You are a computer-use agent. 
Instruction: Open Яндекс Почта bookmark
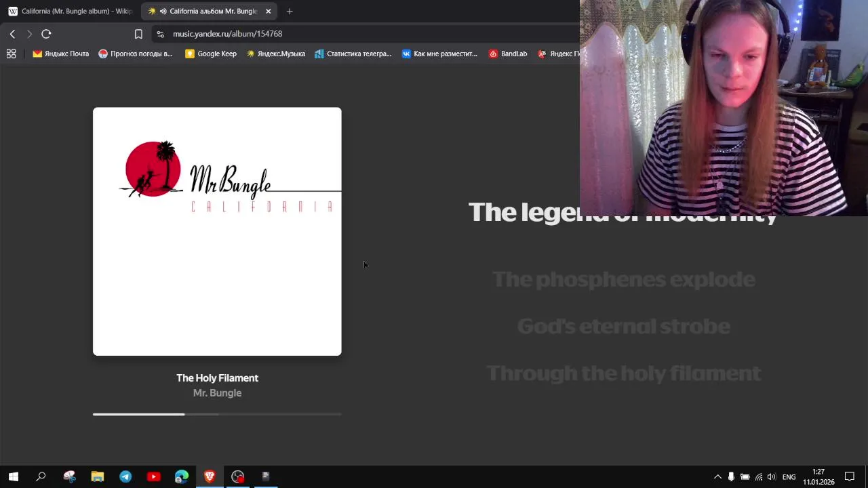pyautogui.click(x=60, y=54)
